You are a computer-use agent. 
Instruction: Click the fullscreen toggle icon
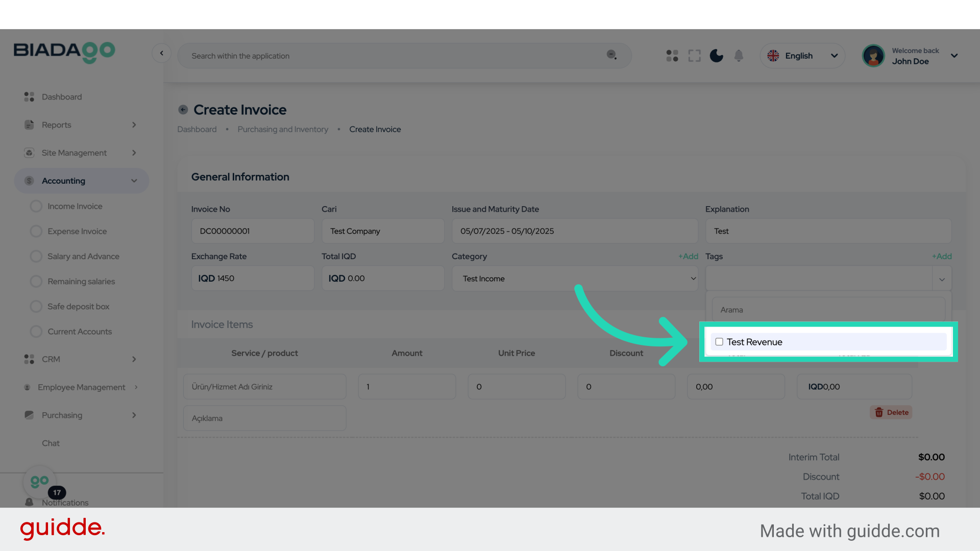(694, 56)
